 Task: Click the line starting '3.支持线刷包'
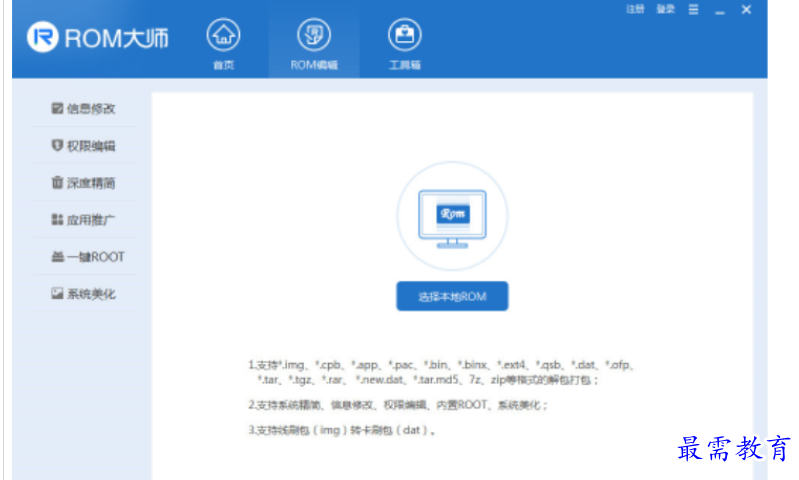(342, 431)
